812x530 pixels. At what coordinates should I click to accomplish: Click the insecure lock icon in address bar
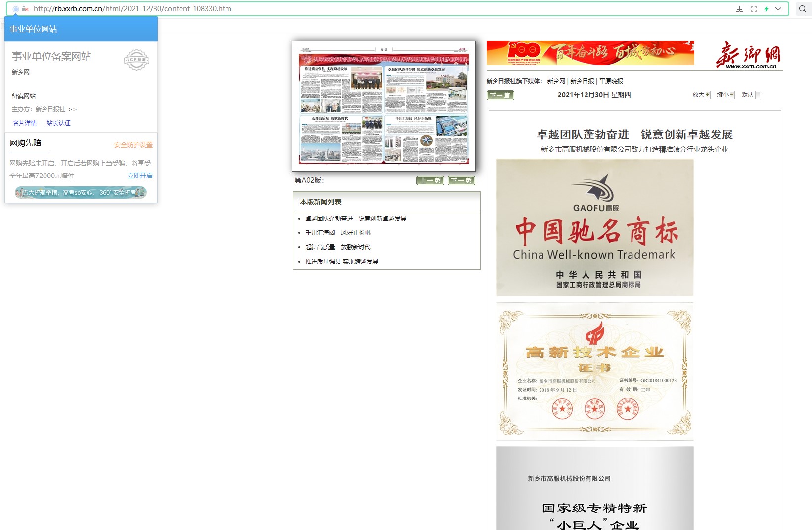pos(25,9)
